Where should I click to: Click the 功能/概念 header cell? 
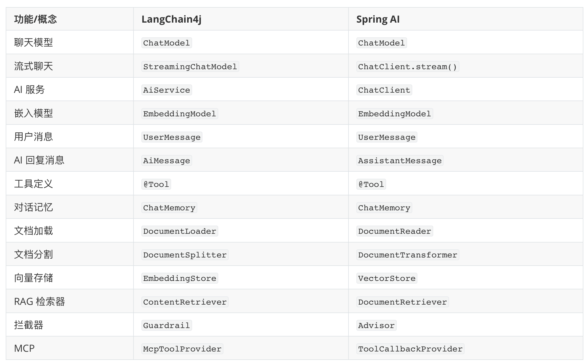[x=35, y=19]
